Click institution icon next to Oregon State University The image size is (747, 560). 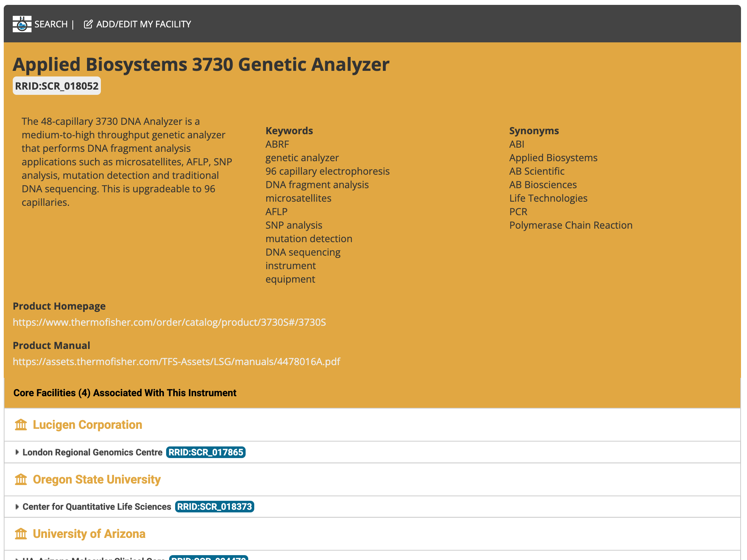[x=21, y=479]
